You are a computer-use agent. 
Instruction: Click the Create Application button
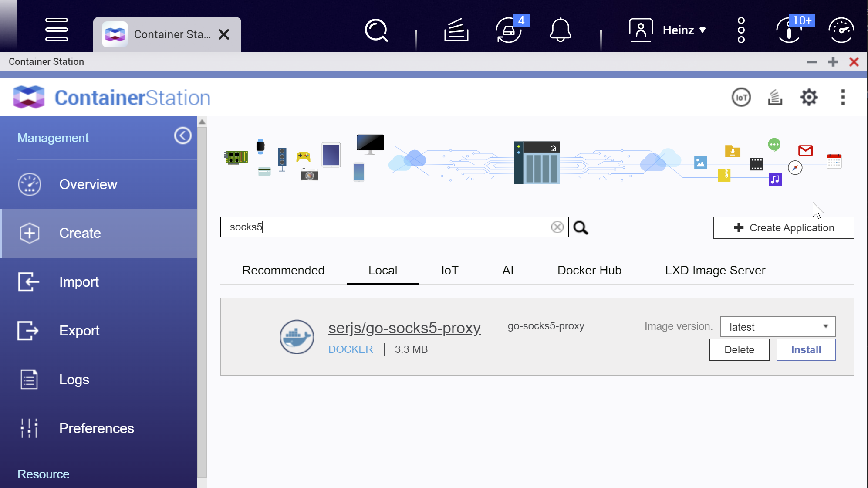[783, 228]
